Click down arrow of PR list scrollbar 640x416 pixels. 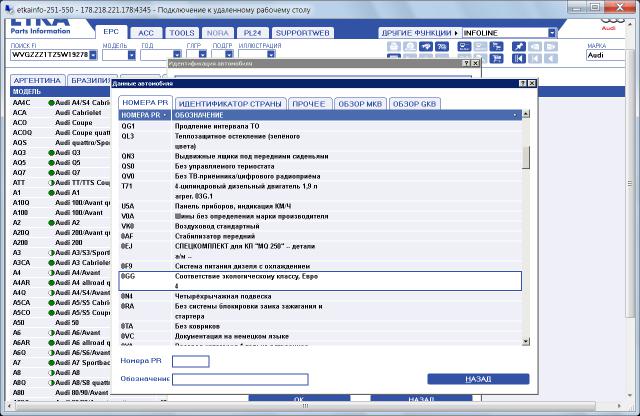click(x=526, y=341)
